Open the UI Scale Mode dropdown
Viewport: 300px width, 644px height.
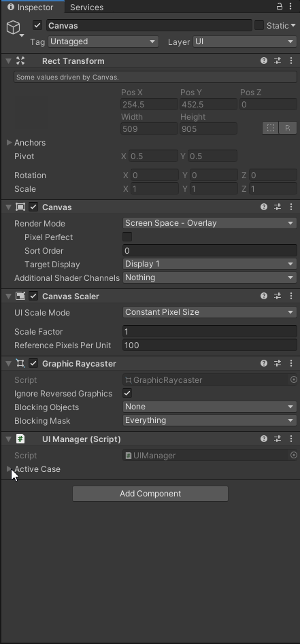[x=210, y=312]
